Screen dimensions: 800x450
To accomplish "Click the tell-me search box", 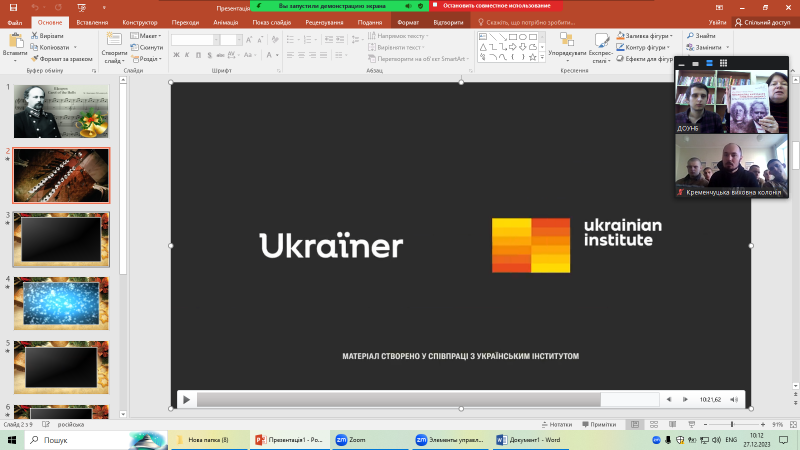I will pos(526,22).
